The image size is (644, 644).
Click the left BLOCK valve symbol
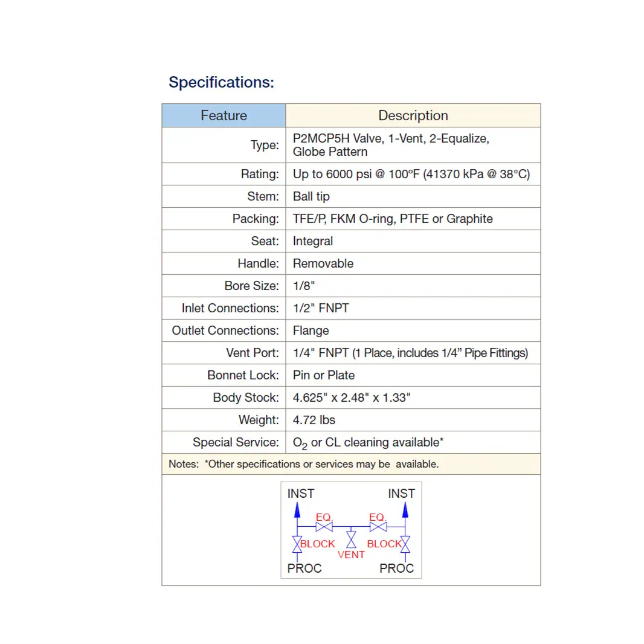pos(297,544)
